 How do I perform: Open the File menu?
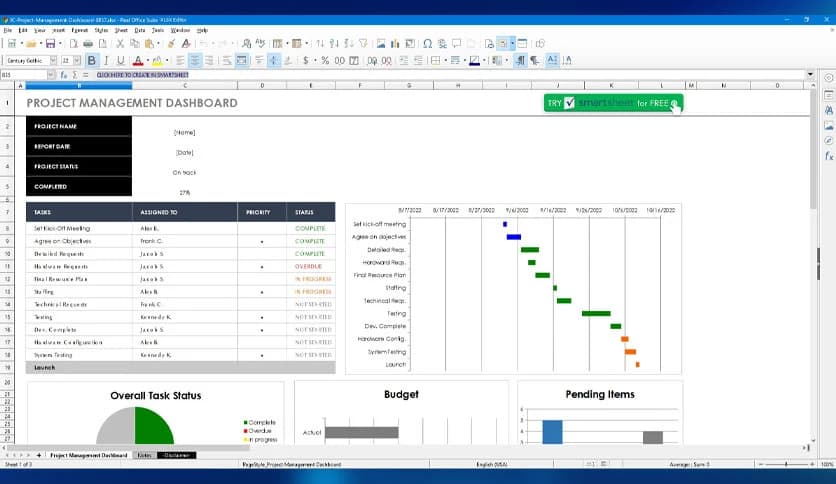7,30
